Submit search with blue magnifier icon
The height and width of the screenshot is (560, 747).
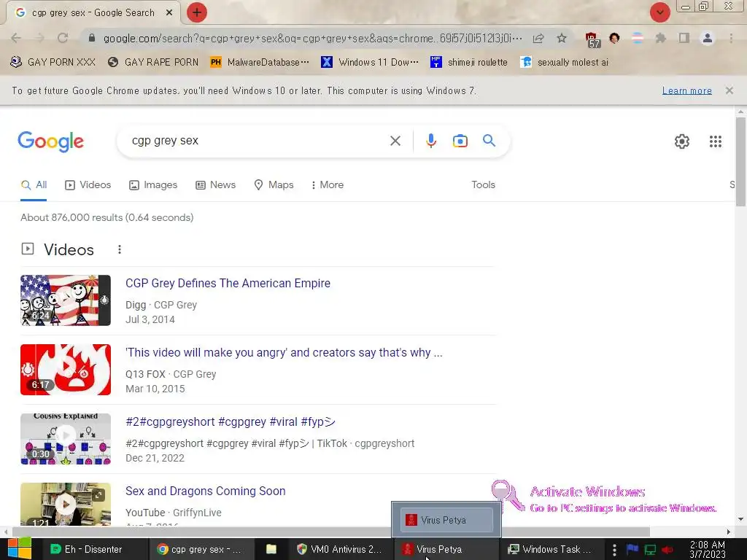tap(489, 141)
